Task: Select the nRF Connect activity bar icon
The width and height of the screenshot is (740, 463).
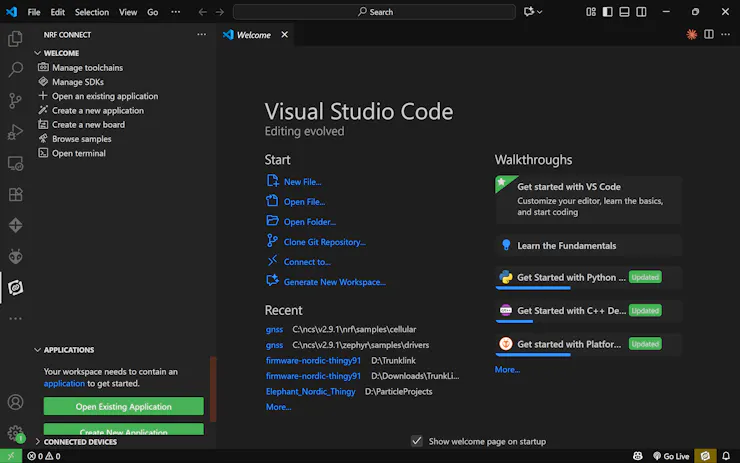Action: 15,287
